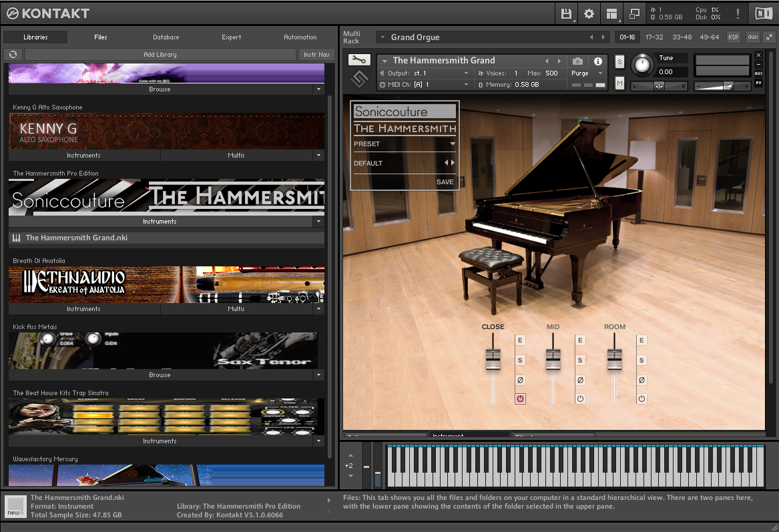Open the new info pane document icon
The height and width of the screenshot is (532, 779).
15,507
